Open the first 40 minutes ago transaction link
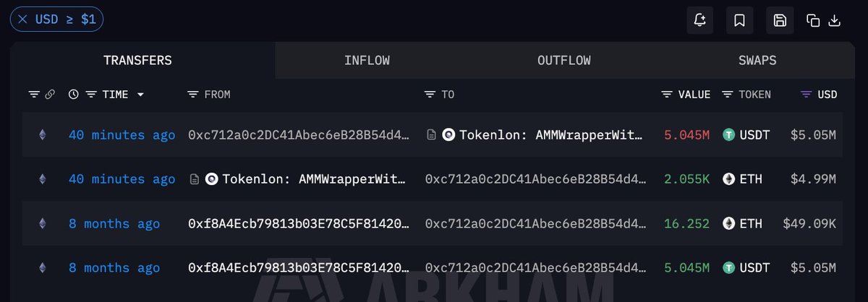Viewport: 868px width, 302px height. [x=122, y=135]
